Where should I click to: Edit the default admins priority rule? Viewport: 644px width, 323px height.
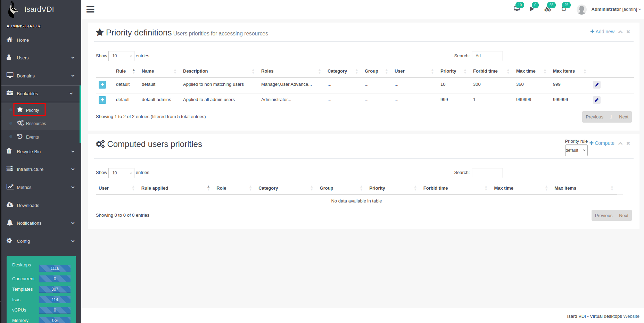coord(596,100)
